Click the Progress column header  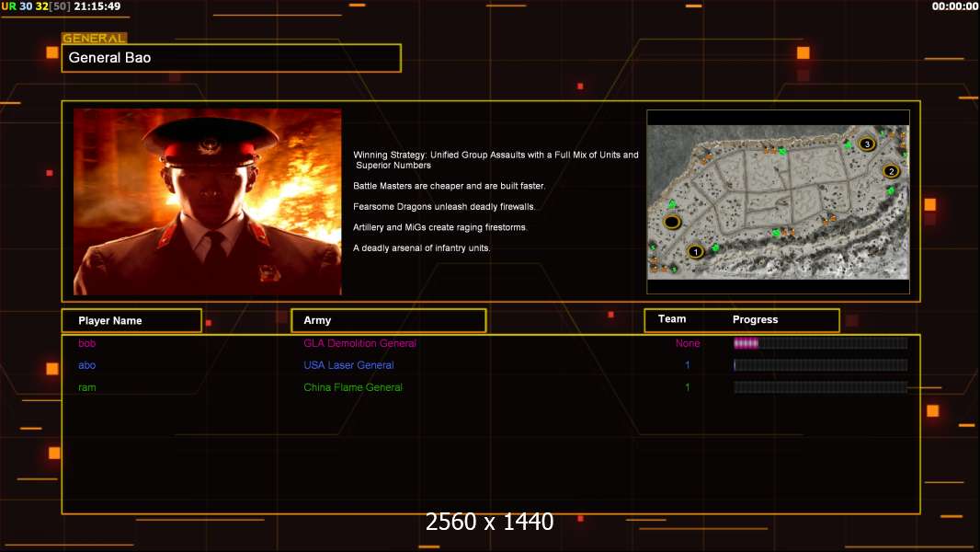tap(755, 319)
